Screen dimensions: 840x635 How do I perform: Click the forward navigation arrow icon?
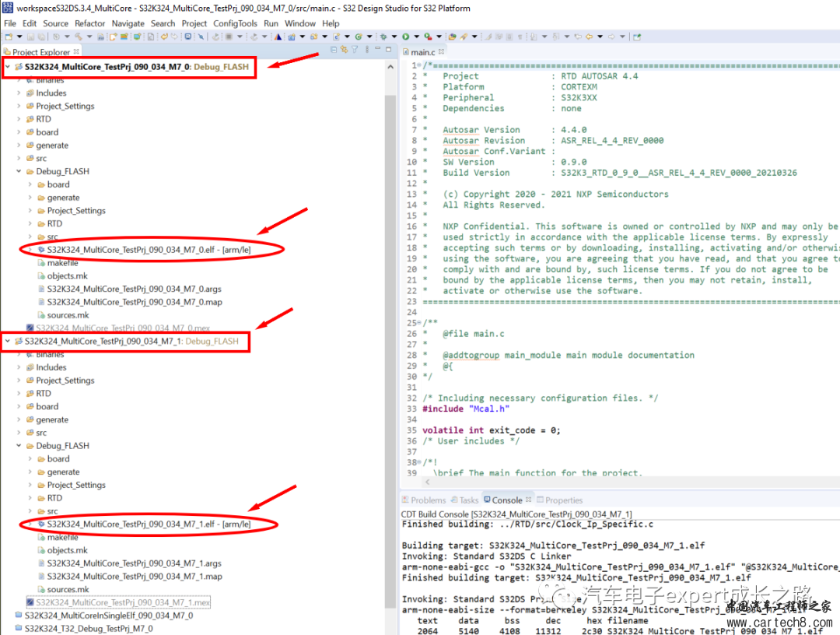(611, 37)
